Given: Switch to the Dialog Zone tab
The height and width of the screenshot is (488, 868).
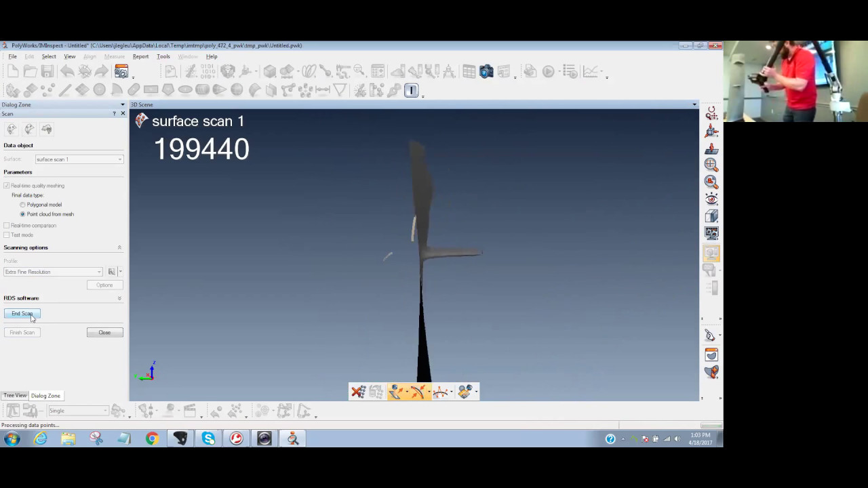Looking at the screenshot, I should tap(45, 396).
